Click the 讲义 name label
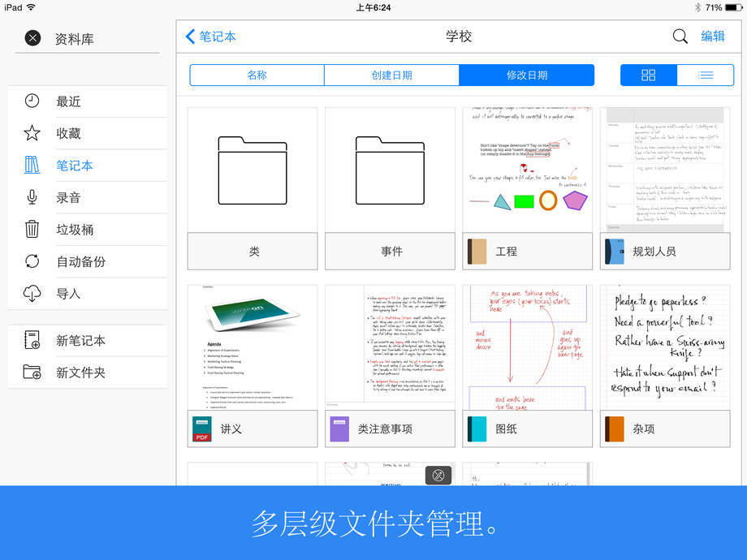The height and width of the screenshot is (560, 747). (231, 429)
